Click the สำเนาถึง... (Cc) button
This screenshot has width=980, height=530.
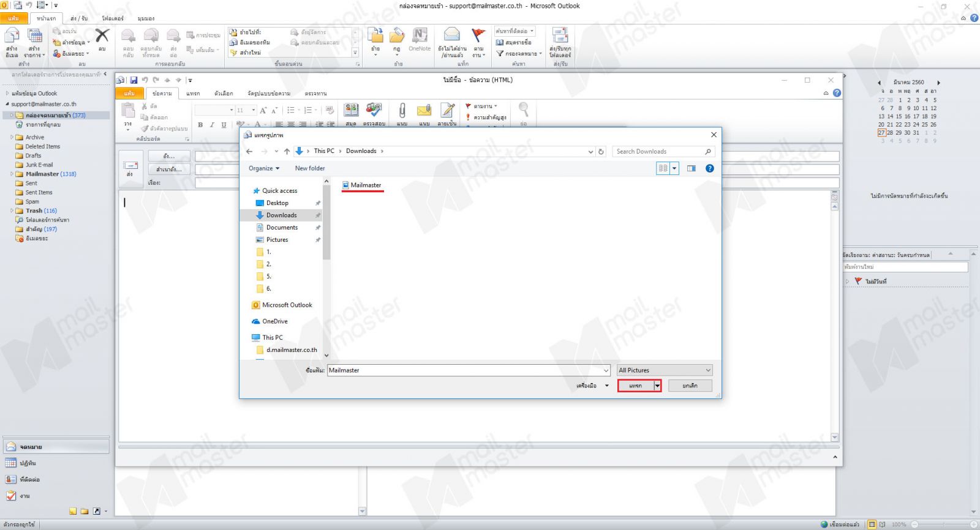click(169, 170)
